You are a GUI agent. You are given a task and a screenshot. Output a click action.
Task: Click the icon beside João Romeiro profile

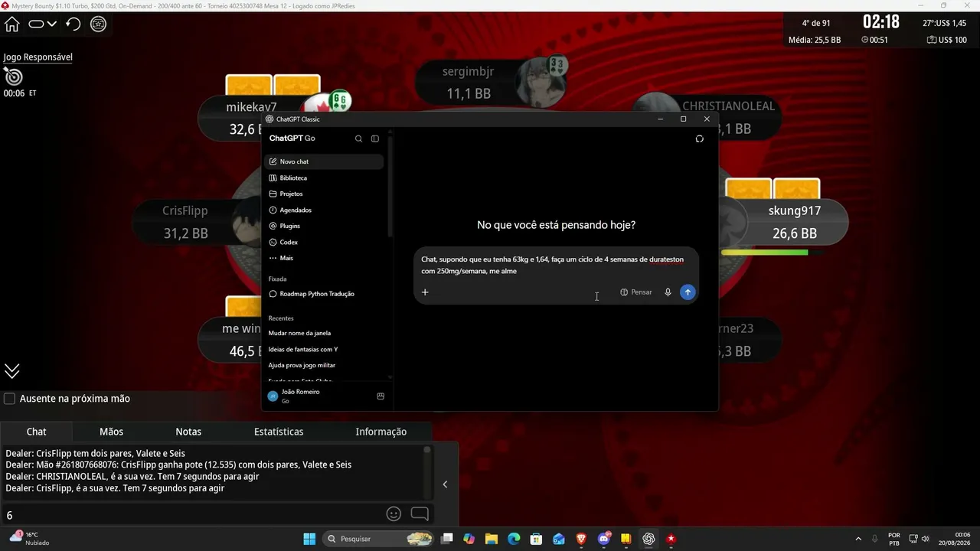point(381,396)
